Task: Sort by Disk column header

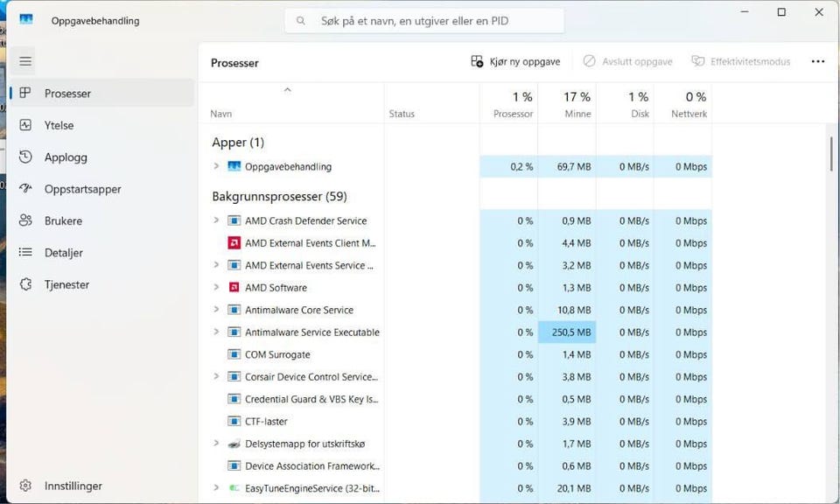Action: coord(625,104)
